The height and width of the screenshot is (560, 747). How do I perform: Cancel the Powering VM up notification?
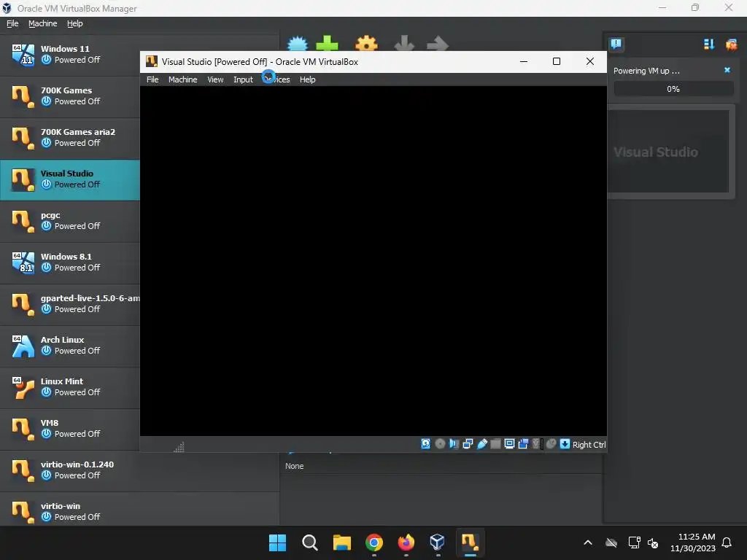(x=727, y=70)
